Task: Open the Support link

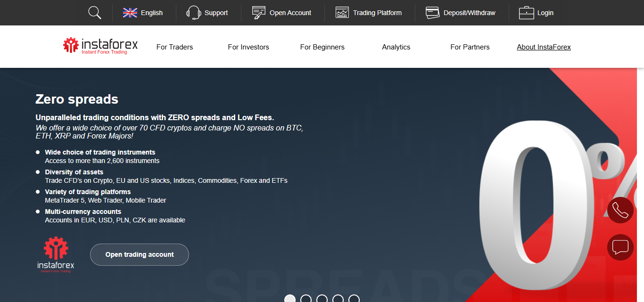Action: pyautogui.click(x=216, y=13)
